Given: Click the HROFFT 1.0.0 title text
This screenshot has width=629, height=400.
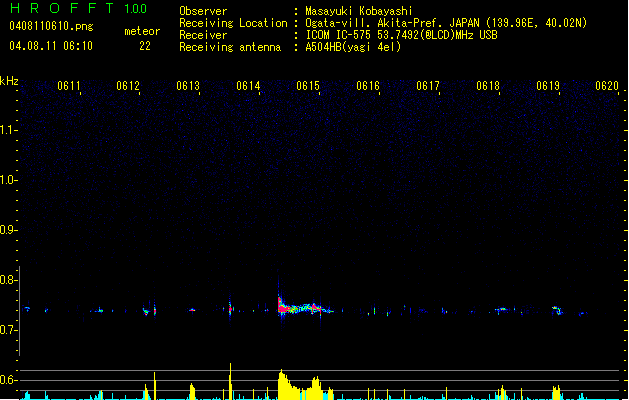Looking at the screenshot, I should [79, 8].
